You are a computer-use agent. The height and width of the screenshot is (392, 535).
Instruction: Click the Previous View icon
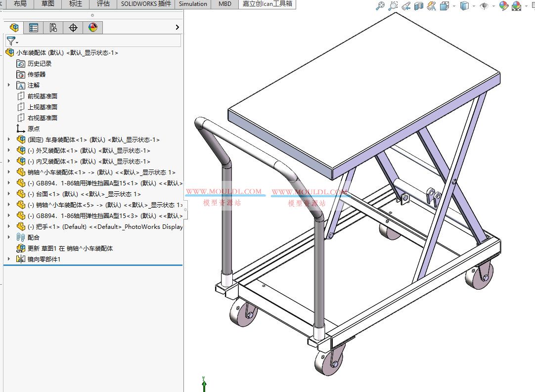pyautogui.click(x=406, y=5)
